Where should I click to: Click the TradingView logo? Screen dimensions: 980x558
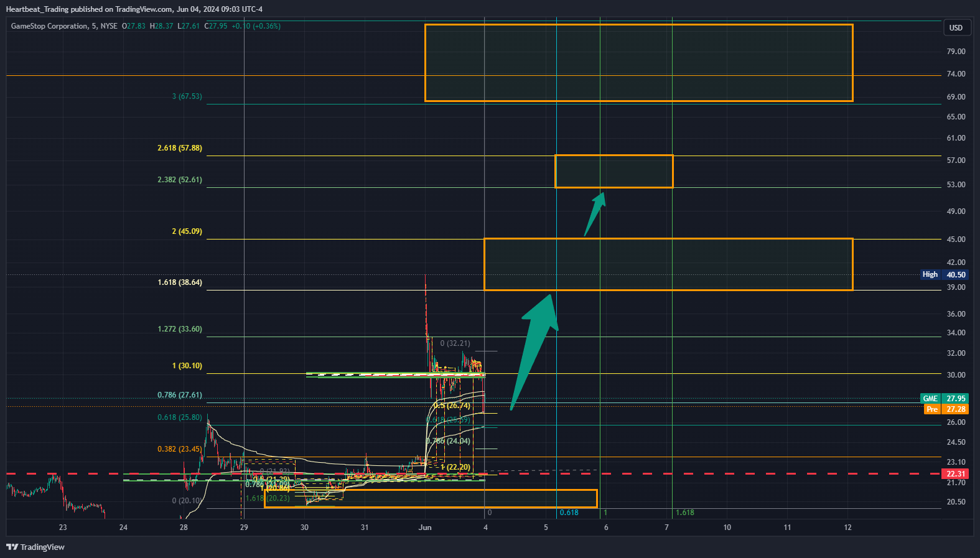tap(35, 547)
